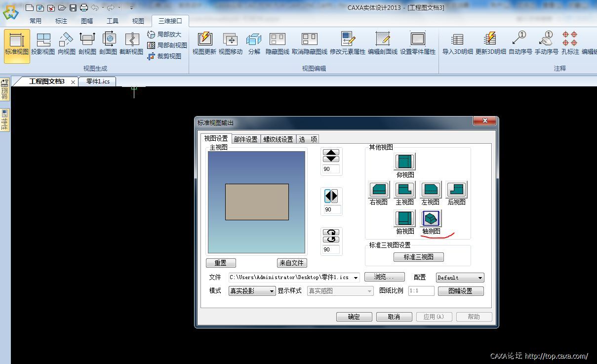Rotate main view left with left arrow
The height and width of the screenshot is (364, 597).
328,196
